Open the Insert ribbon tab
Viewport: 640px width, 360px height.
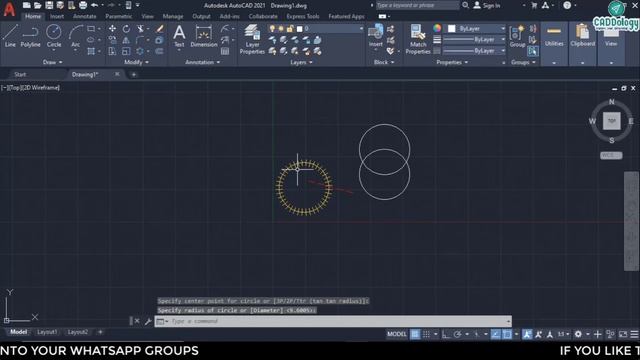point(57,16)
